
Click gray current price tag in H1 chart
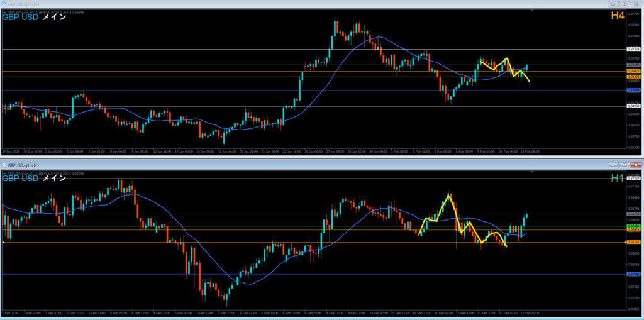(x=633, y=214)
